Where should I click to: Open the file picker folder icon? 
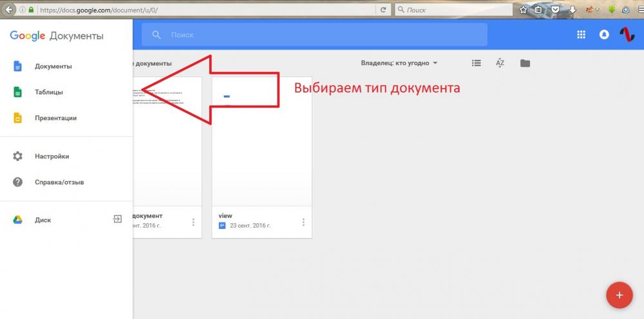525,63
